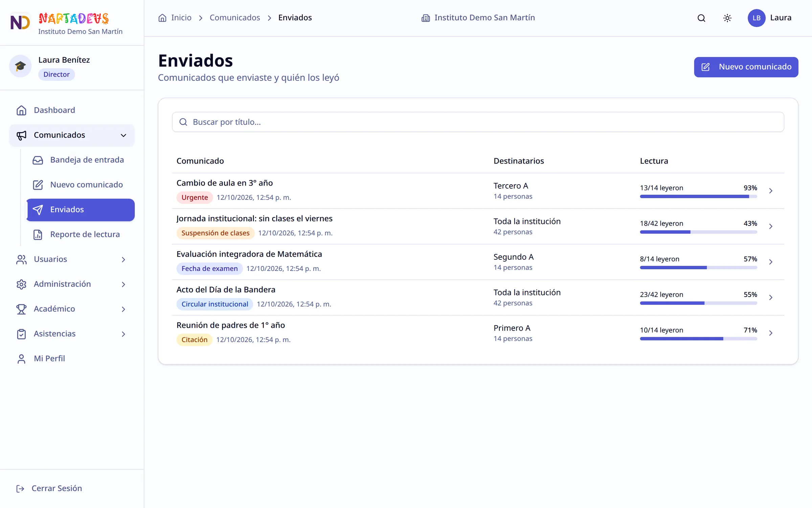Image resolution: width=812 pixels, height=508 pixels.
Task: Collapse the Comunicados menu section
Action: (123, 135)
